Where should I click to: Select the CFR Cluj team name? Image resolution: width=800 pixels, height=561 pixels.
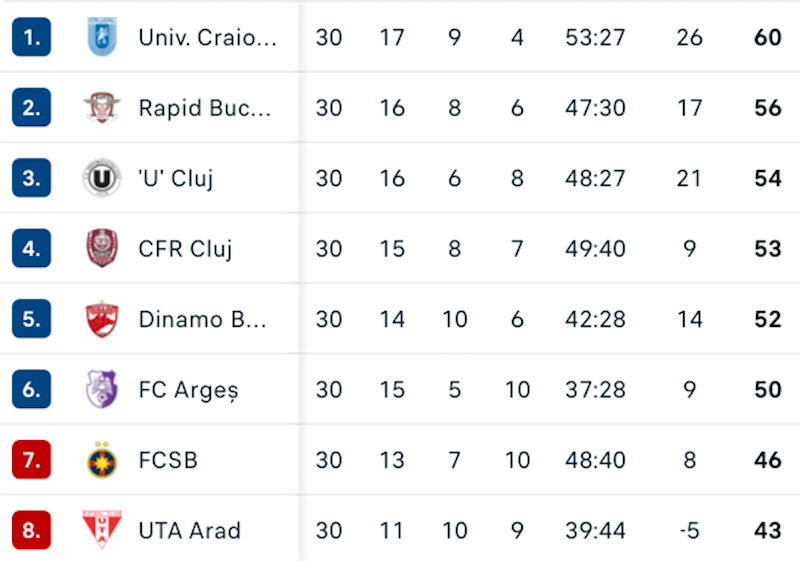(185, 249)
